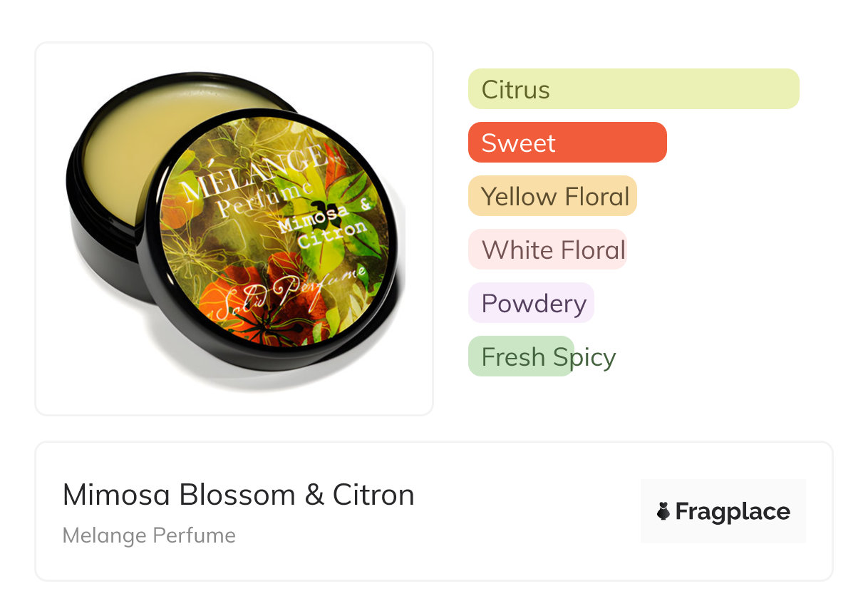Select the red Sweet accord bar
Viewport: 868px width, 616px height.
567,143
